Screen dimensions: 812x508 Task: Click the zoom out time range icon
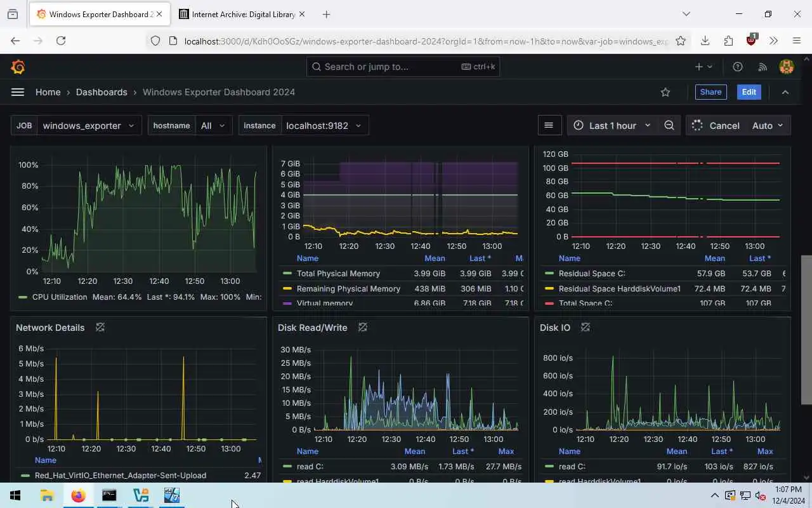669,126
